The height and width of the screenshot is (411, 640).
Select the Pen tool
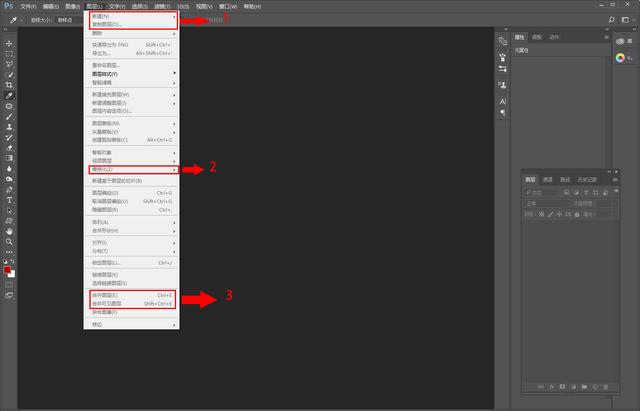tap(9, 190)
